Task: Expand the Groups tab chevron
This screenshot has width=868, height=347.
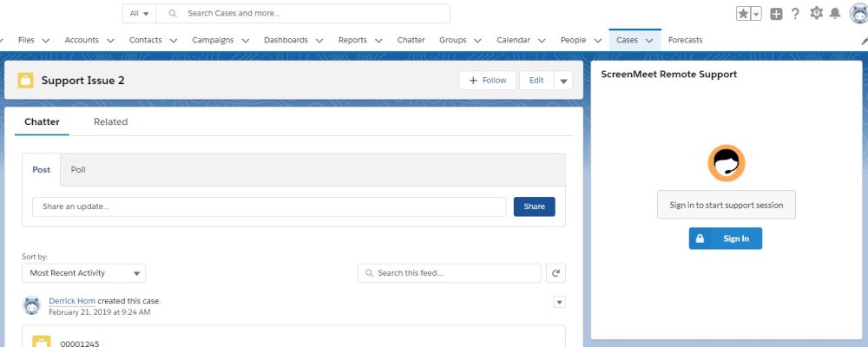Action: [477, 41]
